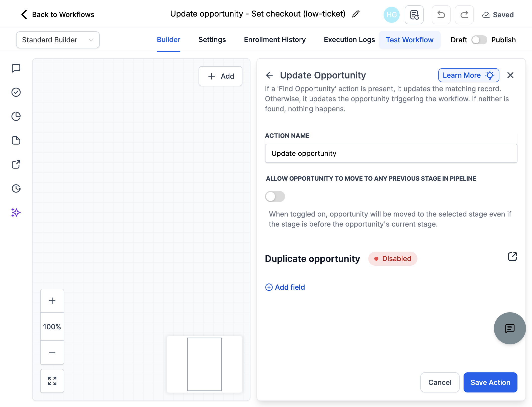
Task: Open the Enrollment History tab
Action: (275, 40)
